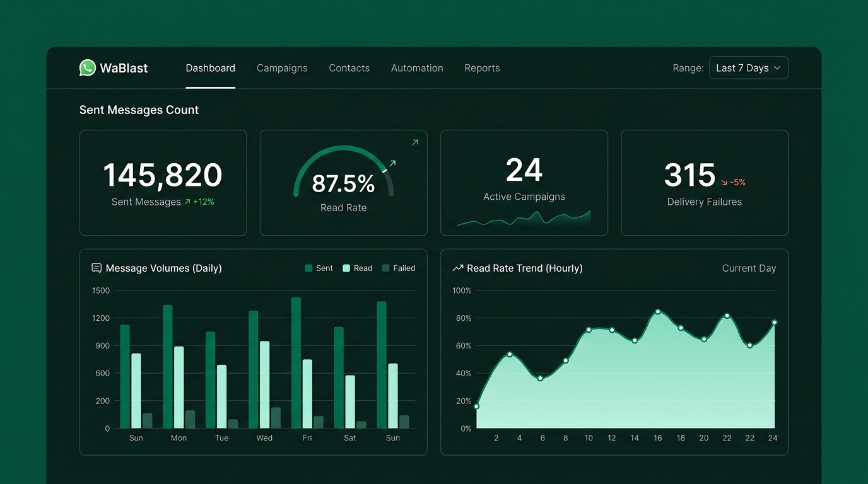This screenshot has width=868, height=484.
Task: Click the chat icon beside Message Volumes title
Action: tap(96, 267)
